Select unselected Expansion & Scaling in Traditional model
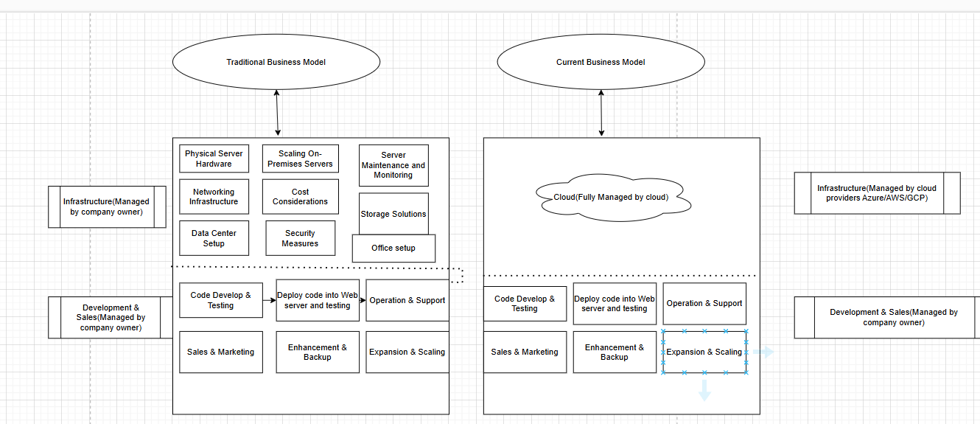Image resolution: width=980 pixels, height=424 pixels. click(x=407, y=352)
